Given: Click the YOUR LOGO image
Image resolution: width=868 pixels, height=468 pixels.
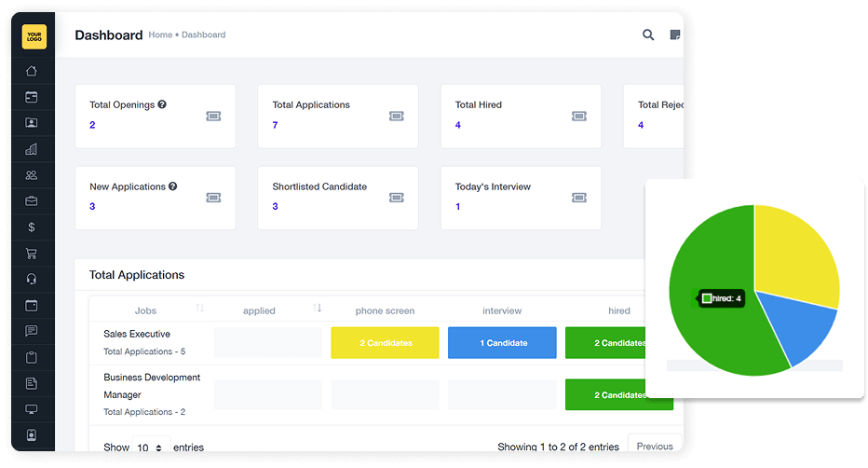Looking at the screenshot, I should 34,36.
